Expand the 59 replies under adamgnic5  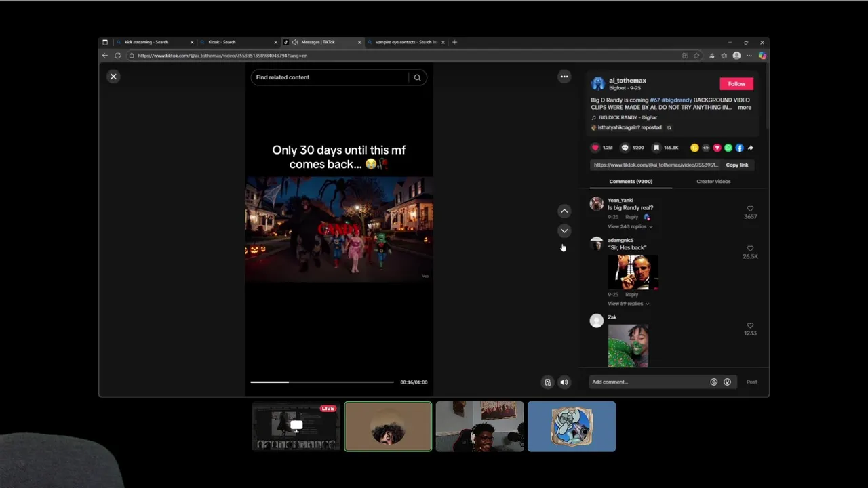(x=628, y=304)
